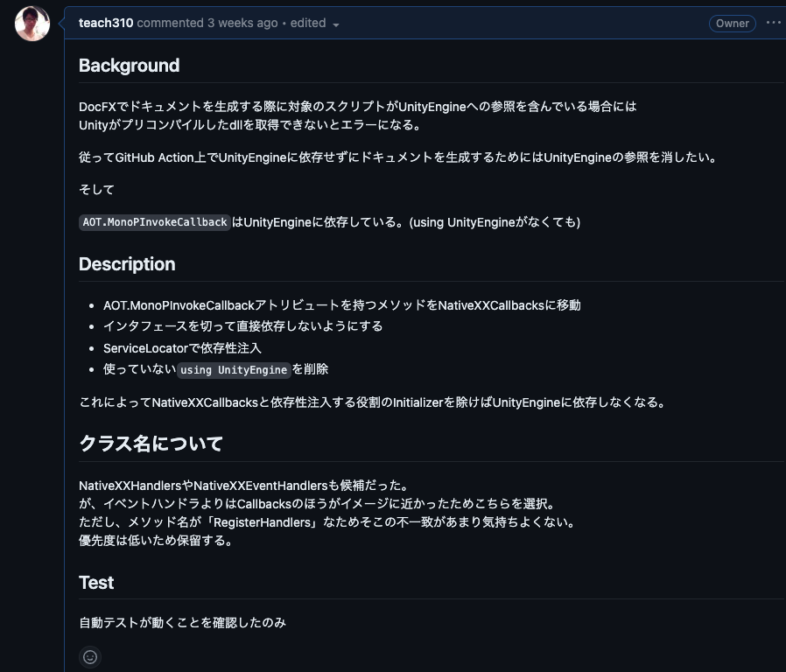Select the Background section heading
The width and height of the screenshot is (786, 672).
click(x=129, y=66)
